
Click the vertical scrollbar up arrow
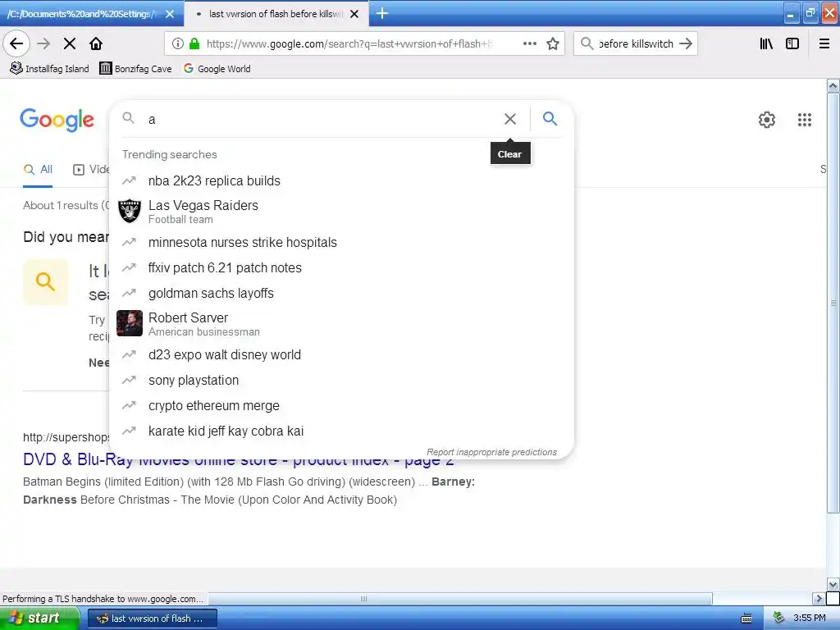click(x=833, y=85)
